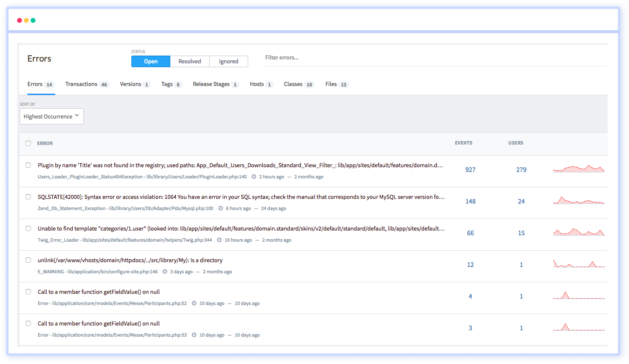Screen dimensions: 629x364
Task: Select the checkbox for unlink directory warning
Action: pyautogui.click(x=28, y=260)
